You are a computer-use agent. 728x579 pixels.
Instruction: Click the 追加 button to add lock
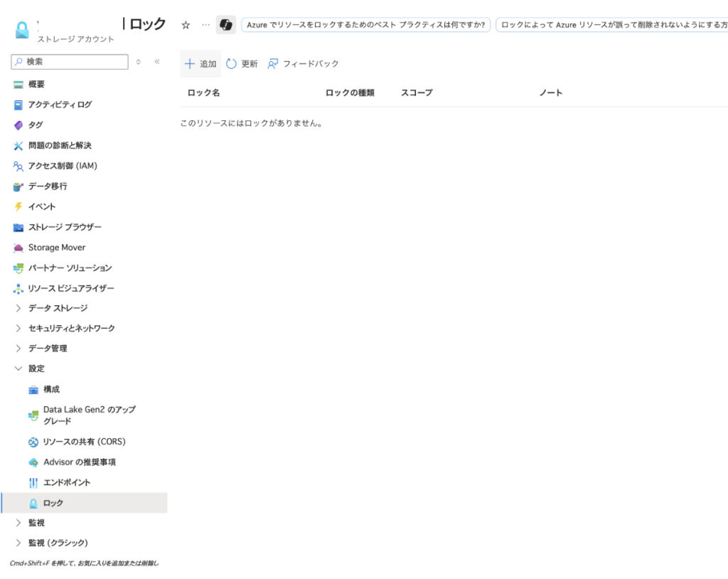[200, 64]
